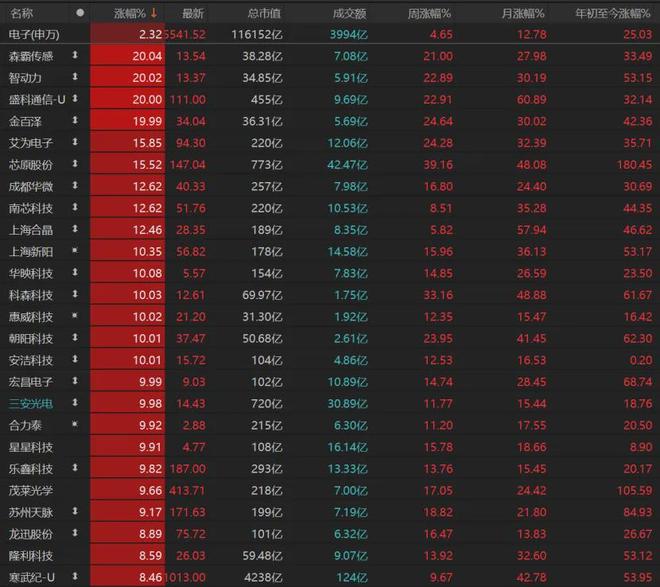Click the star marker next to 合力泰
This screenshot has width=660, height=587.
pyautogui.click(x=74, y=425)
